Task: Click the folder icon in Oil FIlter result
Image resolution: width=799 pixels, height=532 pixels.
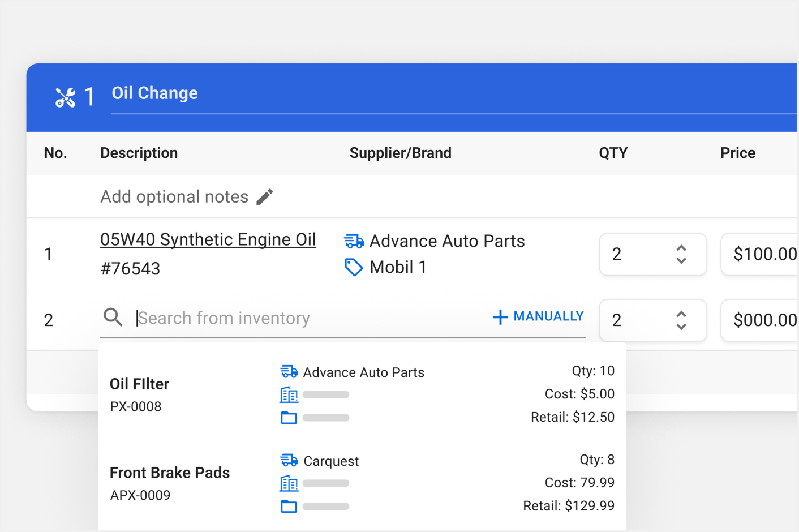Action: click(289, 418)
